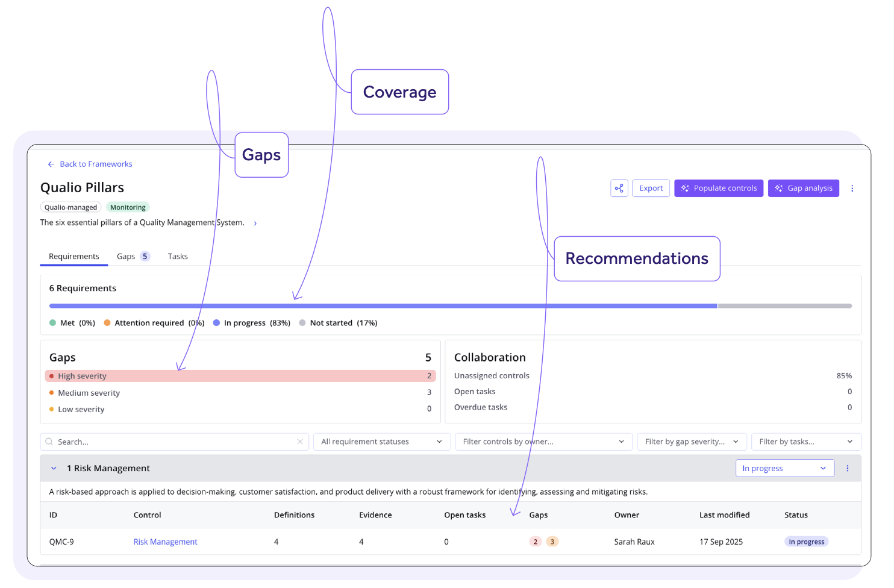Click the High severity gap indicator dot

(x=52, y=375)
